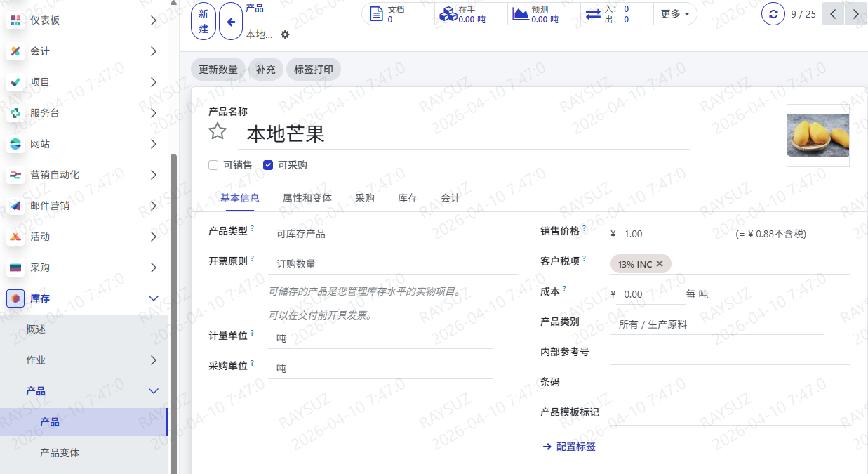The height and width of the screenshot is (474, 868).
Task: Open the 配置标签 link
Action: pyautogui.click(x=569, y=447)
